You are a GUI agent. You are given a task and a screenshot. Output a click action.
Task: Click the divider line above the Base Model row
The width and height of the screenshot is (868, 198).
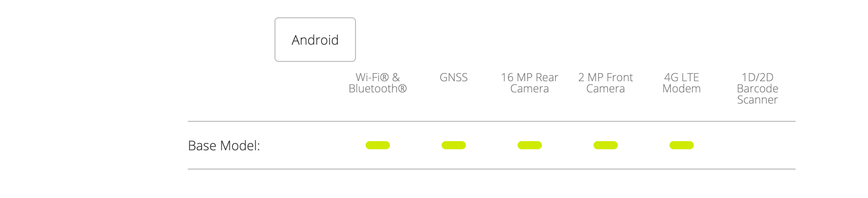tap(492, 121)
